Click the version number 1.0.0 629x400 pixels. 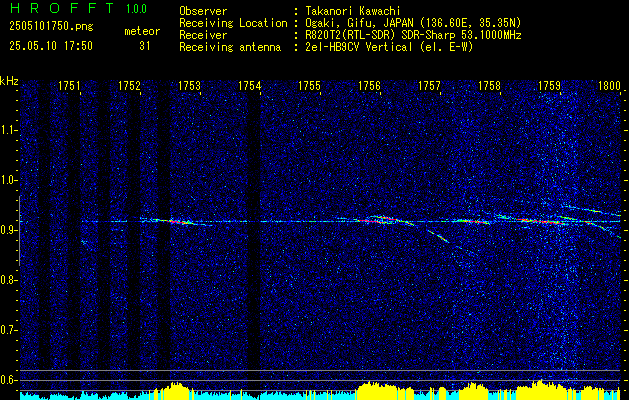point(136,9)
